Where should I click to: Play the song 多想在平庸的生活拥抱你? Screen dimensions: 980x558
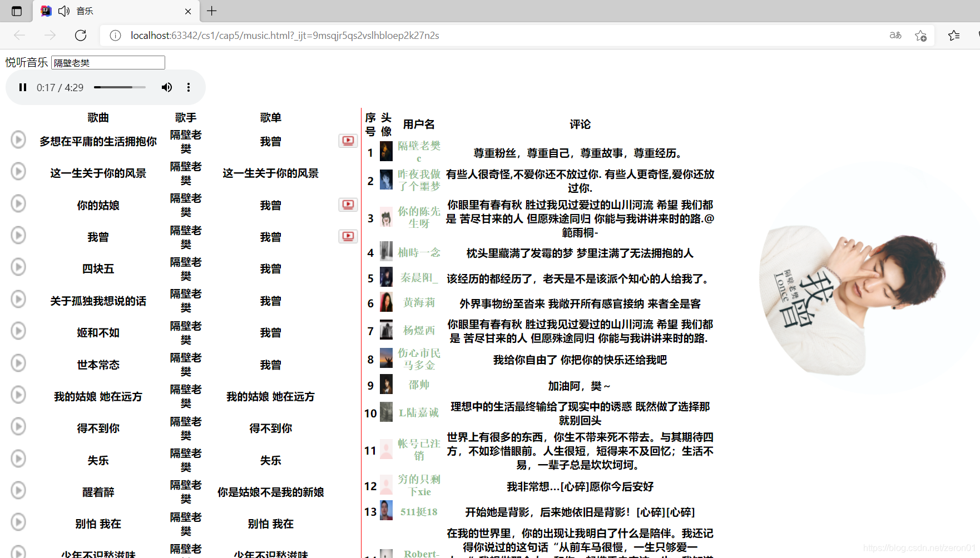click(18, 139)
